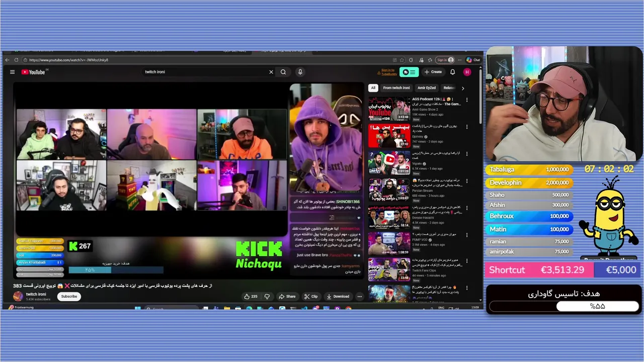Clear the 'twitch ironi' search text

(271, 72)
